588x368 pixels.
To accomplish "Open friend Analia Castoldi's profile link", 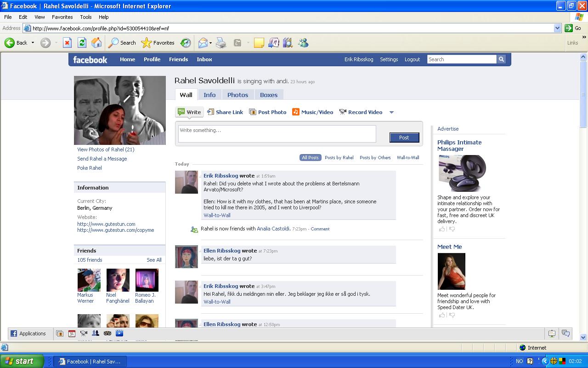I will [x=273, y=229].
